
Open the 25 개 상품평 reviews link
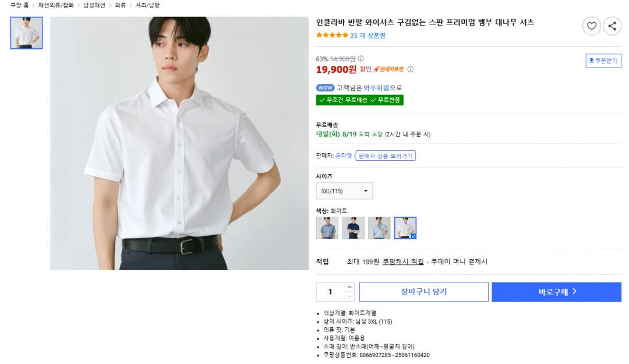point(367,36)
